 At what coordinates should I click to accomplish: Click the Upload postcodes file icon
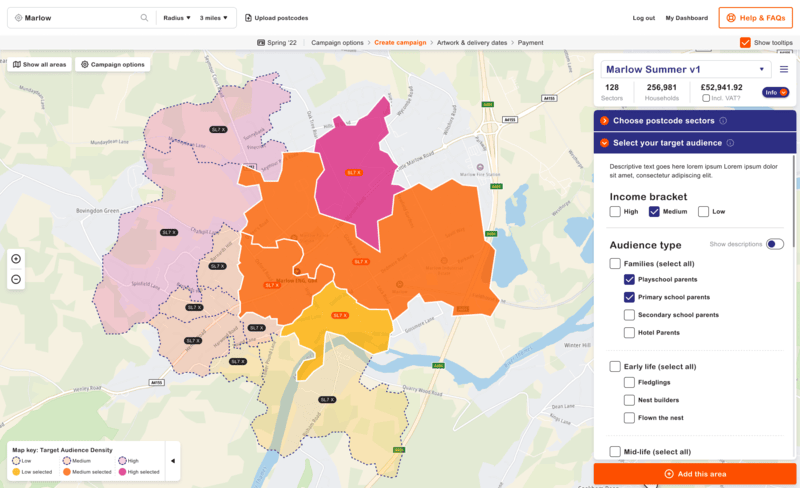(248, 18)
